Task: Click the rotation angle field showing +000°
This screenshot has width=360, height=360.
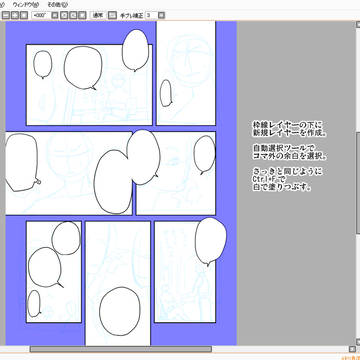Action: pos(41,15)
